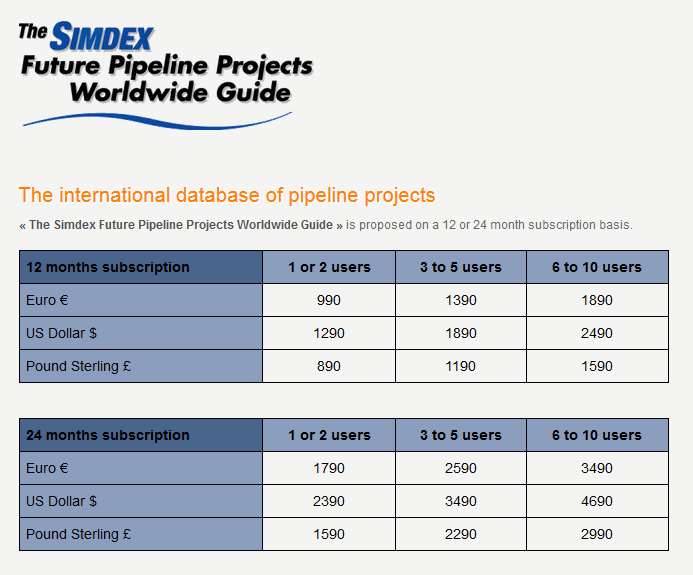Click the orange international database heading
The width and height of the screenshot is (693, 575).
pos(227,195)
